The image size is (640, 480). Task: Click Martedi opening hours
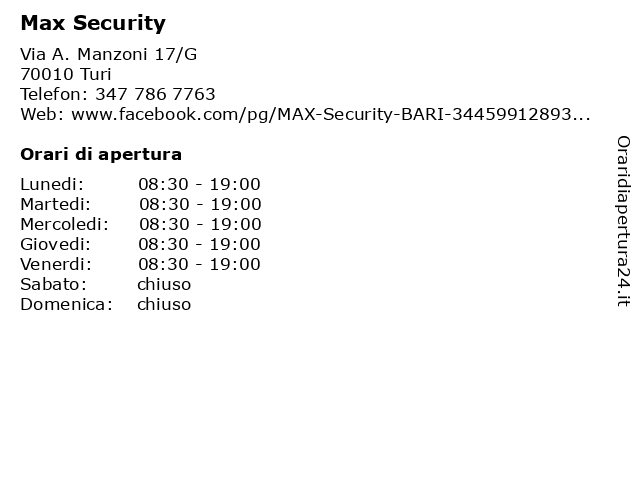pyautogui.click(x=200, y=204)
